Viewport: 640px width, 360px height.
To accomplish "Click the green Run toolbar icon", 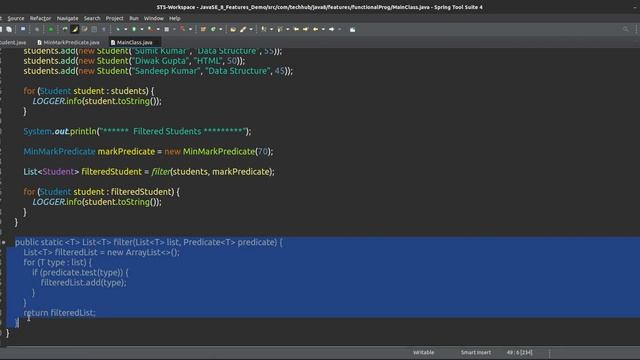I will [x=134, y=29].
